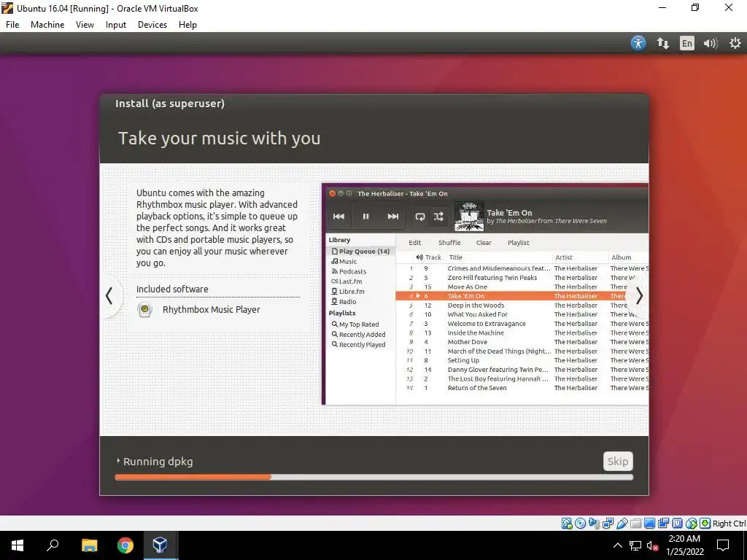Open the Ubuntu accessibility menu icon
Image resolution: width=747 pixels, height=560 pixels.
pos(638,43)
